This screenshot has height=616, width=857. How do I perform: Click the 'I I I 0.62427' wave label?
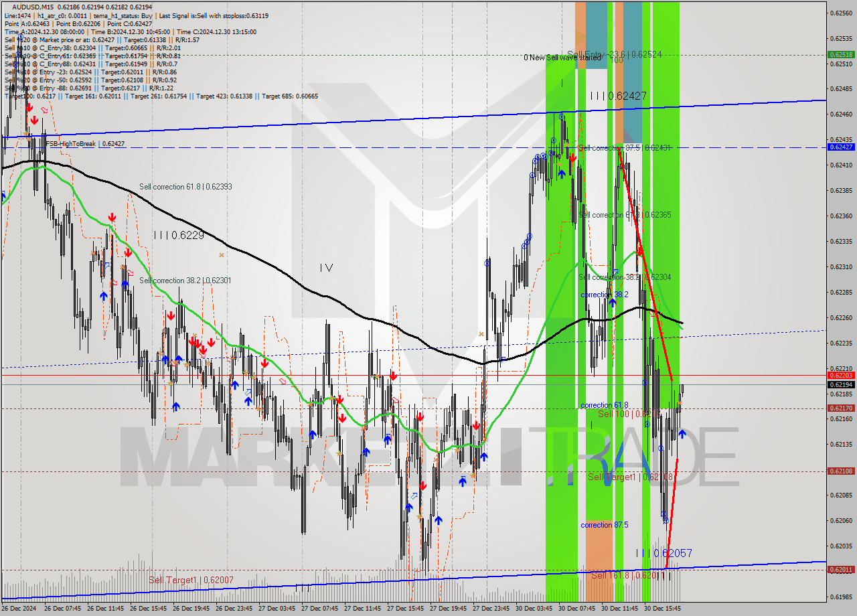click(618, 96)
